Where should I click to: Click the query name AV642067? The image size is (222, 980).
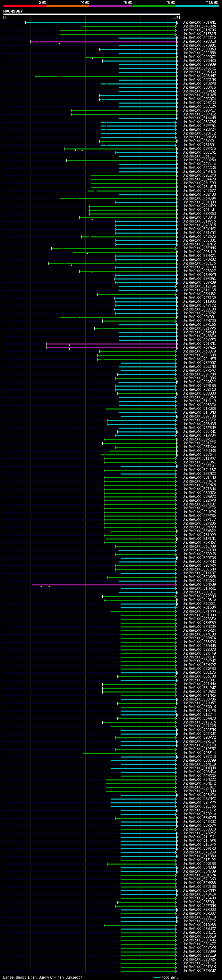point(13,11)
